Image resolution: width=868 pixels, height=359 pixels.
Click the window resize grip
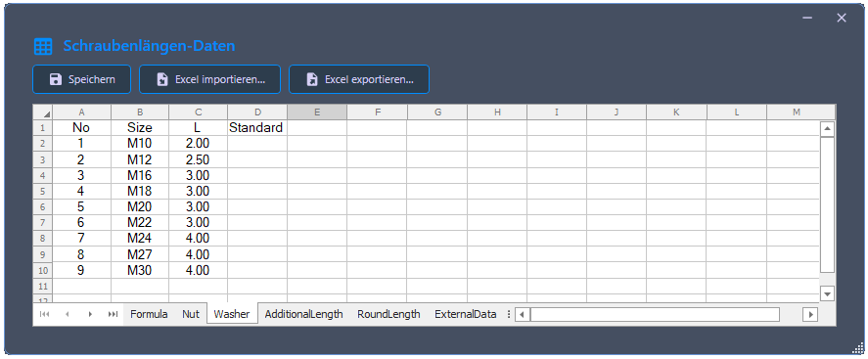pyautogui.click(x=858, y=348)
